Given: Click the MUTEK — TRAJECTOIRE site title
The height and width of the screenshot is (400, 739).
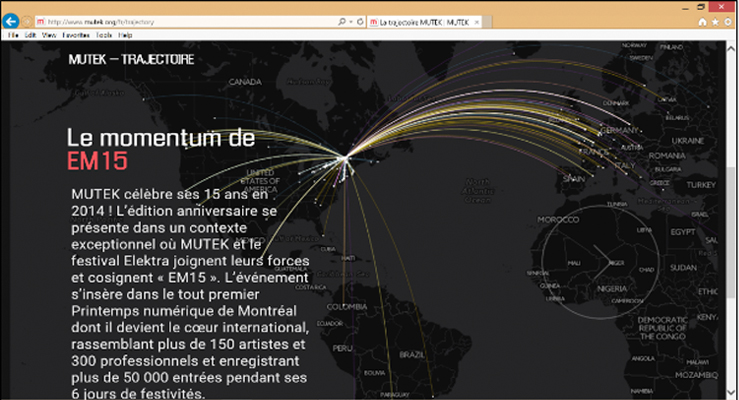Looking at the screenshot, I should 131,60.
